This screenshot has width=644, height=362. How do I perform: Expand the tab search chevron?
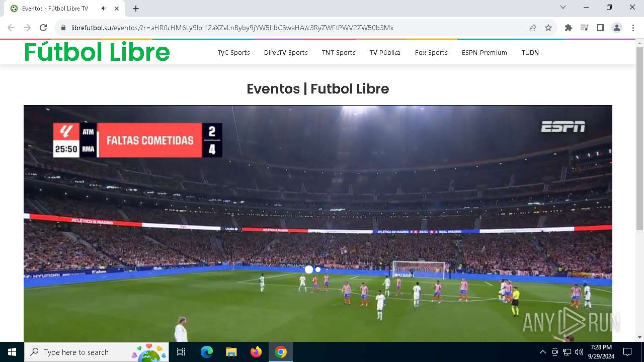point(563,8)
